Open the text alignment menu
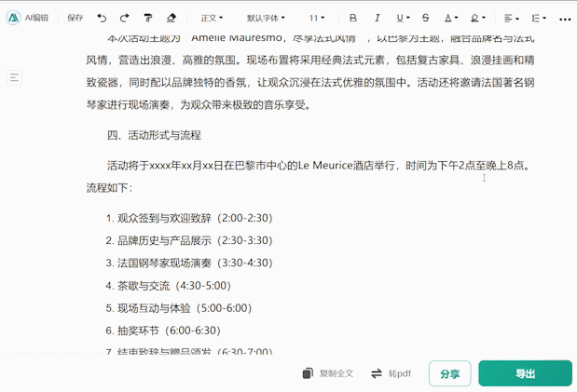 click(510, 18)
